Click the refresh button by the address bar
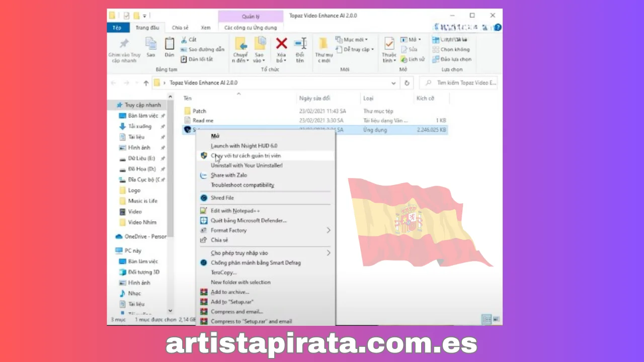 tap(407, 83)
